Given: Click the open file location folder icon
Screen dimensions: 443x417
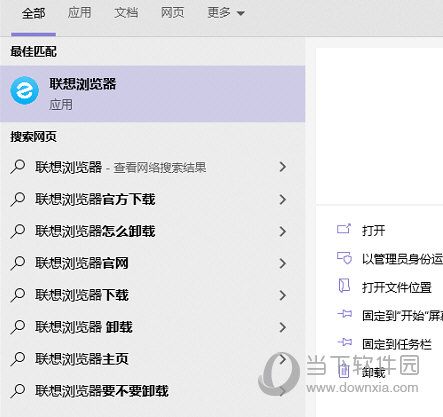Looking at the screenshot, I should [x=344, y=286].
